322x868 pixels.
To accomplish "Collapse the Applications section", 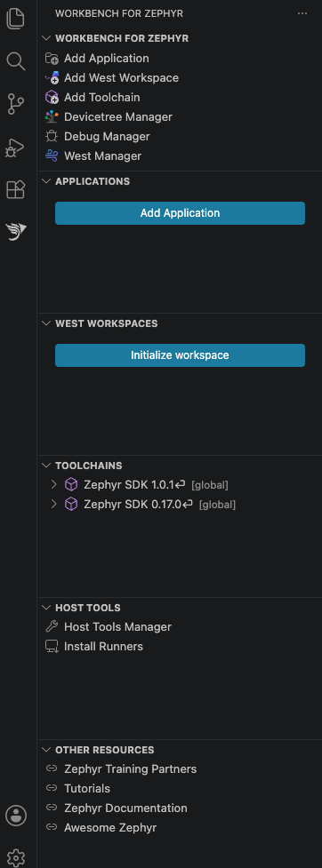I will 46,181.
